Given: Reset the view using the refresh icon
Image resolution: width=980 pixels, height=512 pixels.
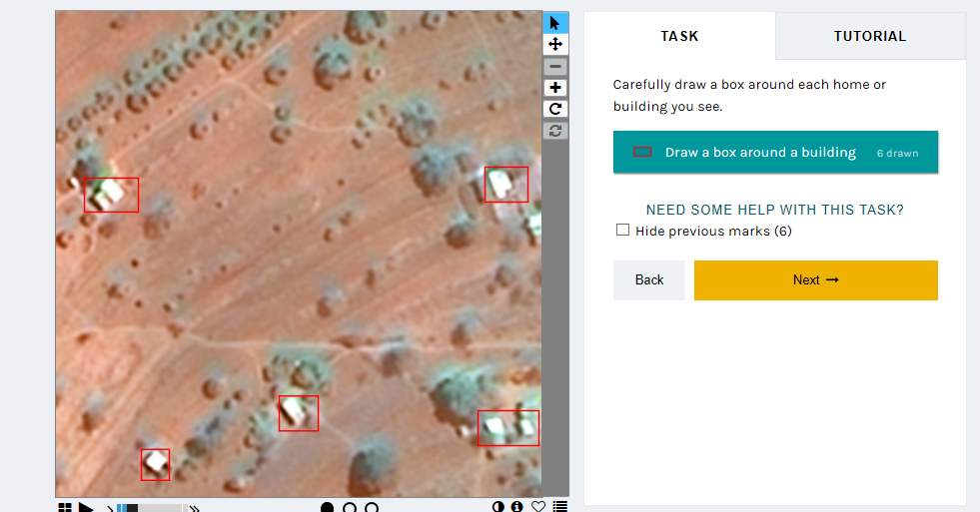Looking at the screenshot, I should tap(555, 130).
